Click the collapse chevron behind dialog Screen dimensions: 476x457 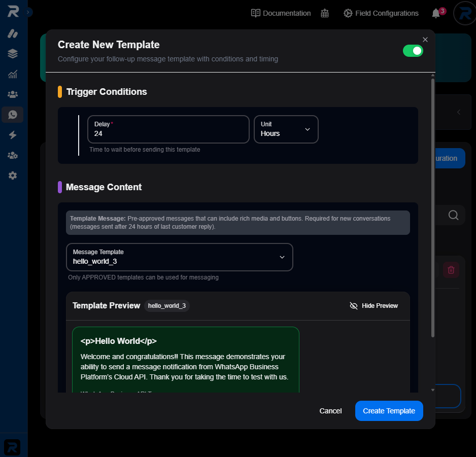pos(458,112)
